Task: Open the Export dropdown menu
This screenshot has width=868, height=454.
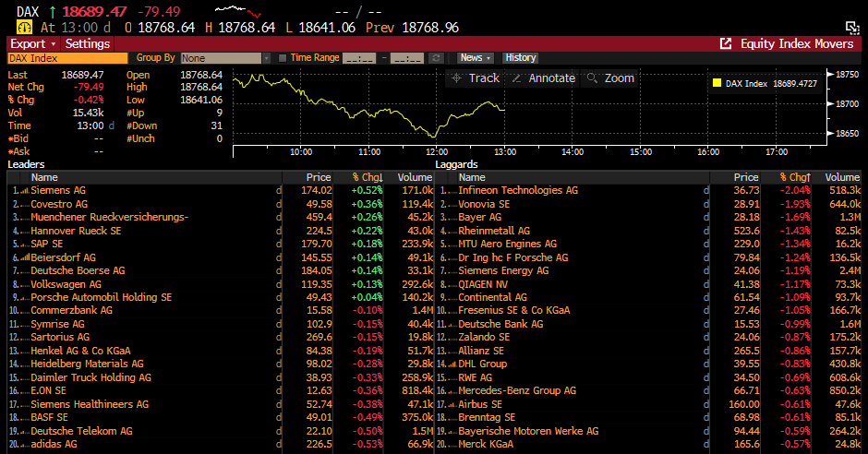Action: 33,43
